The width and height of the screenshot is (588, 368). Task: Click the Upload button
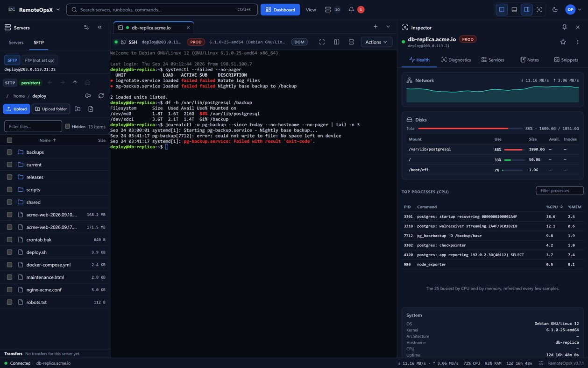click(16, 109)
